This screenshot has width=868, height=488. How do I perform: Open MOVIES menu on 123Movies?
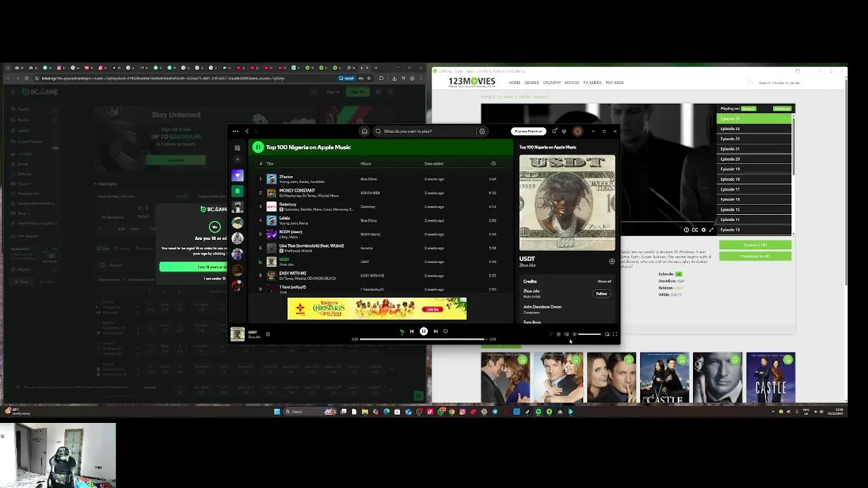[572, 83]
